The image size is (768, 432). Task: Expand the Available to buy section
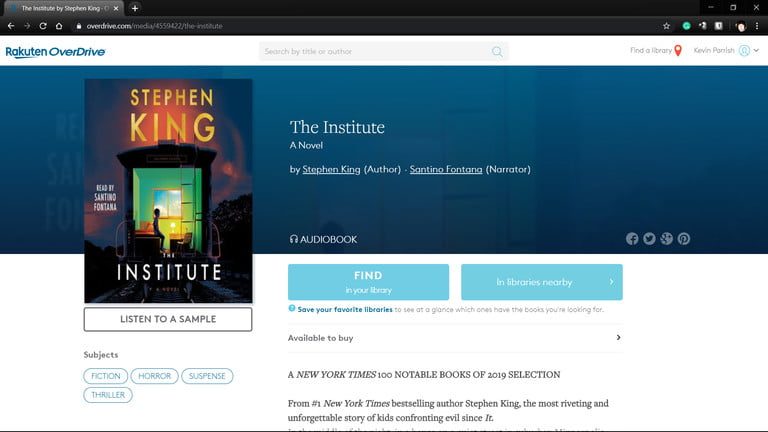coord(455,338)
